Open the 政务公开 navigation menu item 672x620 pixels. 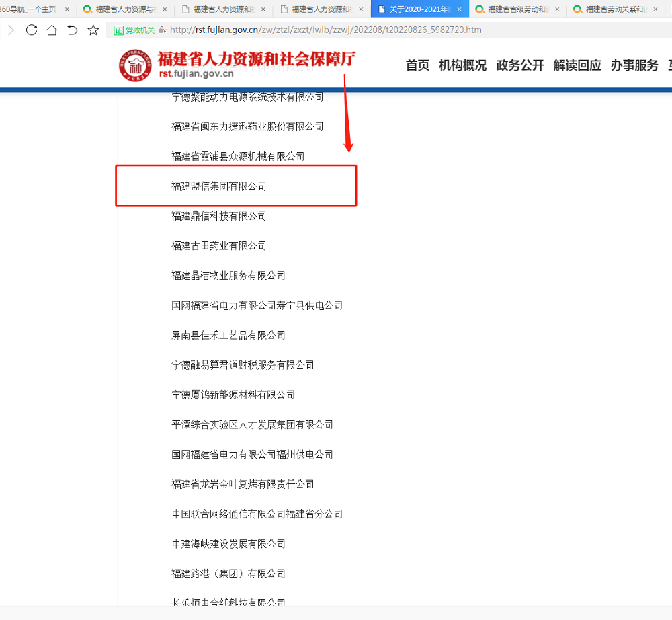point(519,65)
